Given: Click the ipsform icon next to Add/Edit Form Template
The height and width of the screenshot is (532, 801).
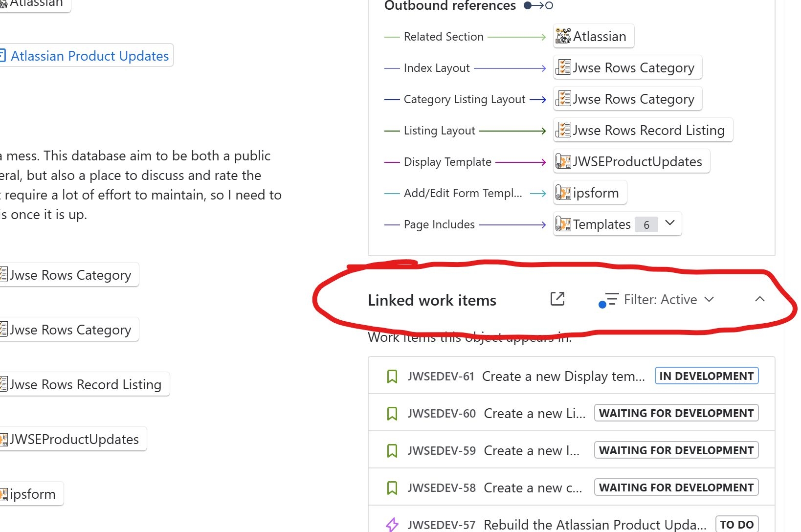Looking at the screenshot, I should pos(563,193).
